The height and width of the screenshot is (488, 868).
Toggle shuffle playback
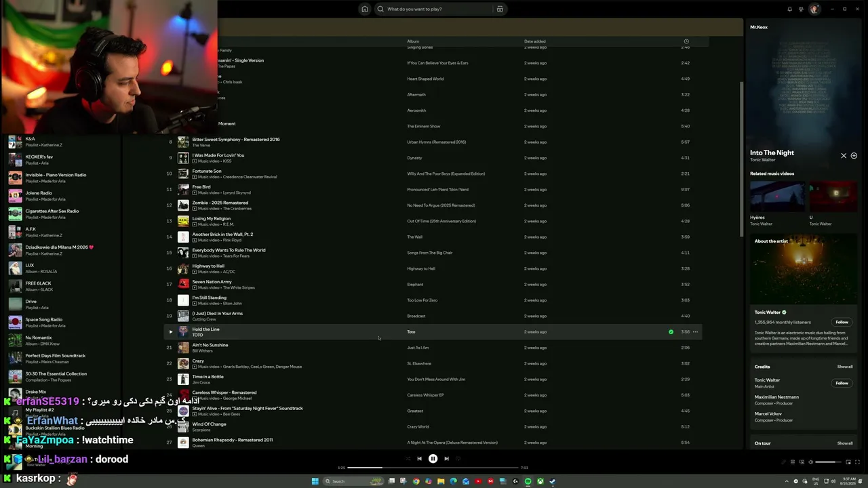click(x=408, y=459)
